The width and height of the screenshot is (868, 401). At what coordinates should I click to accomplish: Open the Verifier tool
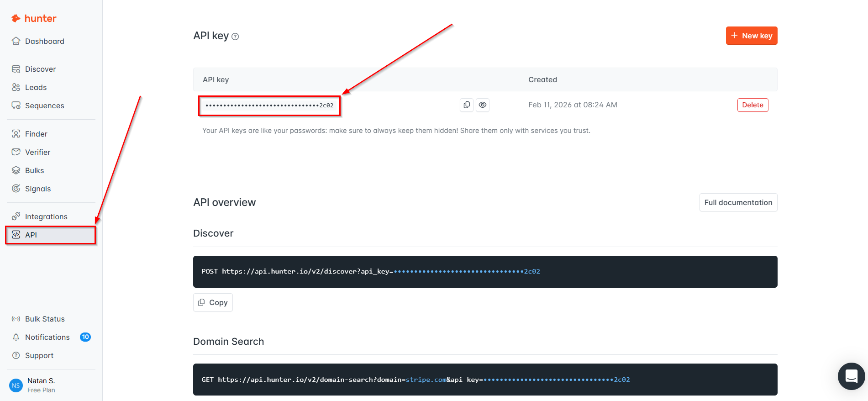37,152
